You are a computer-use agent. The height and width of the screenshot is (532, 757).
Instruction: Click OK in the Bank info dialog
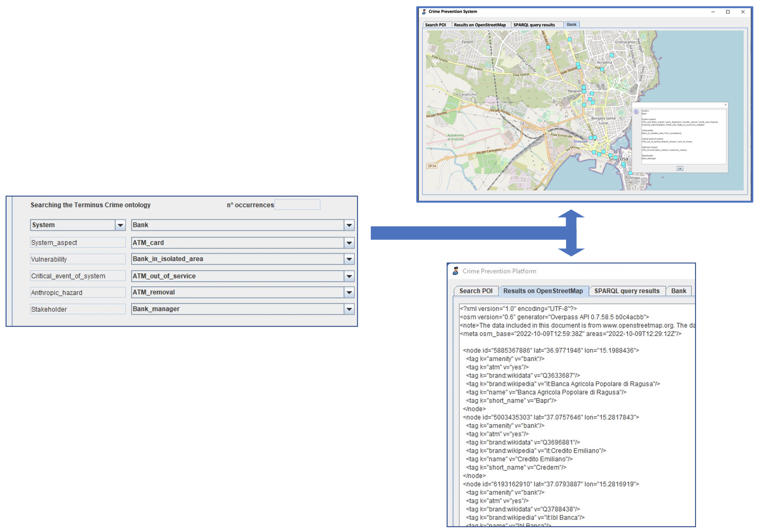[680, 168]
